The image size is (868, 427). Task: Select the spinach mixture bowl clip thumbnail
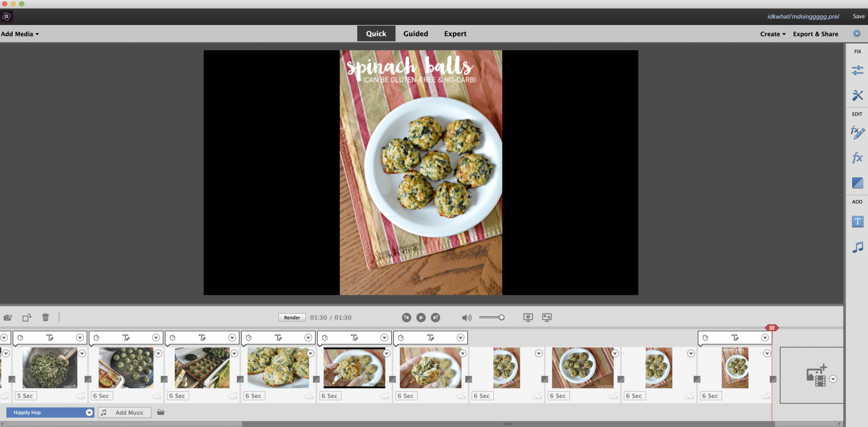[50, 368]
